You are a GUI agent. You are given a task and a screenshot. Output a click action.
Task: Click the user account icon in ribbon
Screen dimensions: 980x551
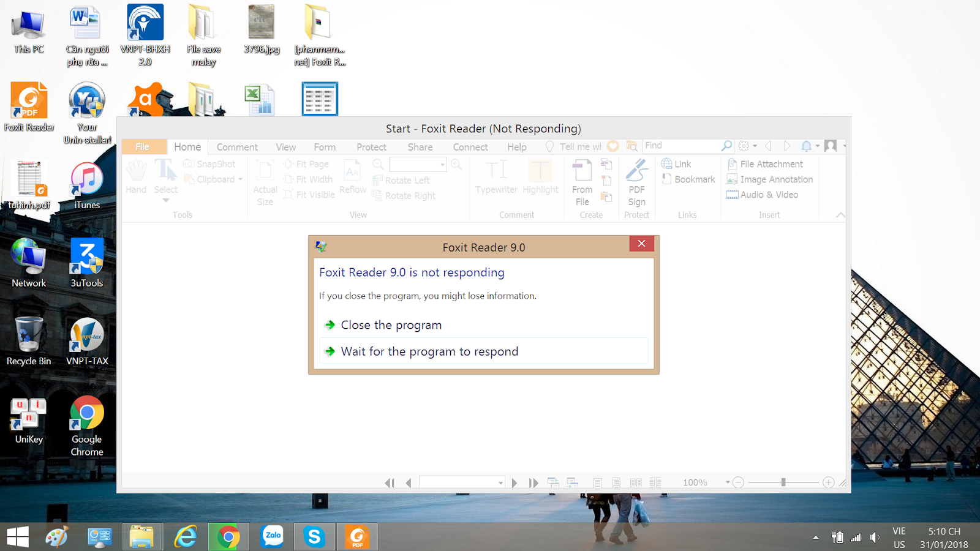click(831, 146)
